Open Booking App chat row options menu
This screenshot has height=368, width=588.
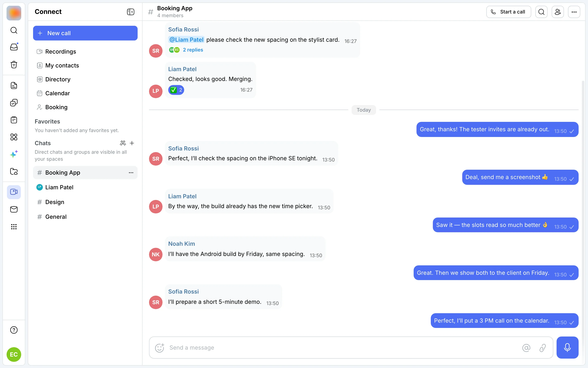click(131, 173)
